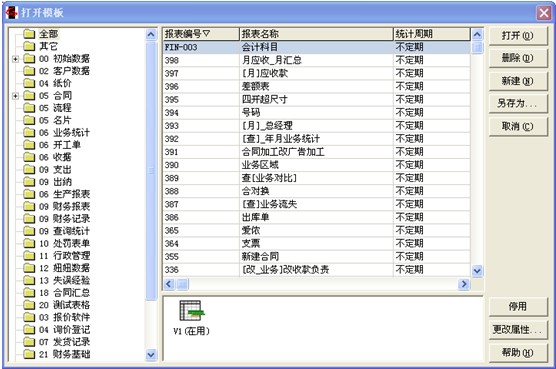This screenshot has width=556, height=369.
Task: Click the folder tree's scroll down arrow
Action: coord(151,354)
